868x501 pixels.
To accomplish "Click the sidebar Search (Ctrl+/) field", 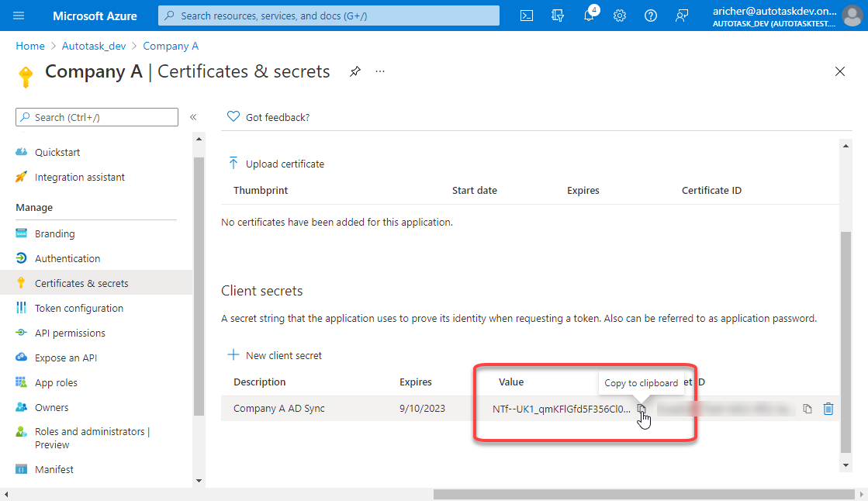I will click(97, 117).
